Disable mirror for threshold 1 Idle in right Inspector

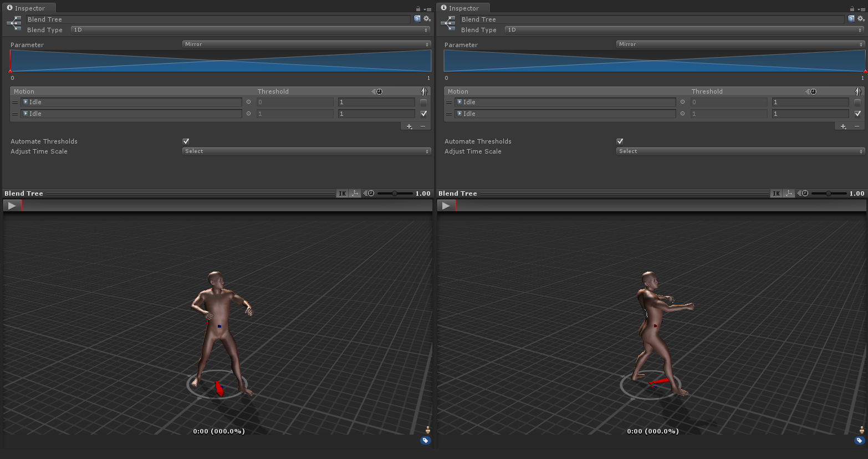click(857, 114)
